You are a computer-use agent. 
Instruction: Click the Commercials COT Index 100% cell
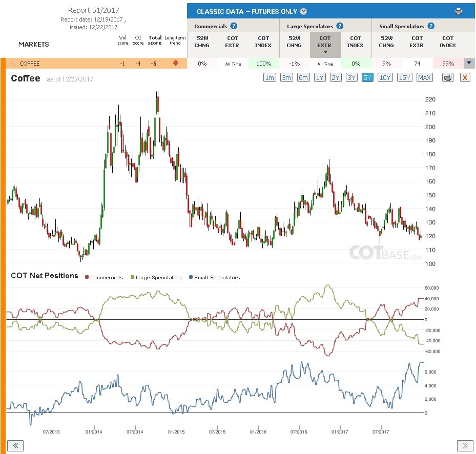[x=263, y=64]
